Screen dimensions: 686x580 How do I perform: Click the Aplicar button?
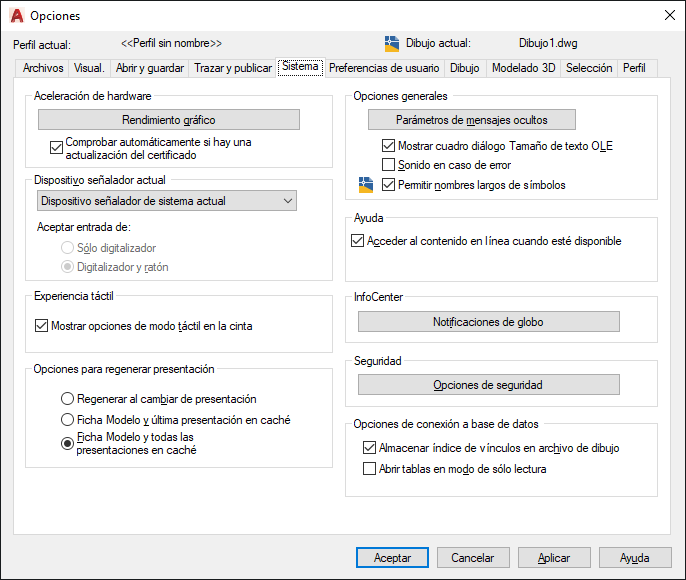554,558
